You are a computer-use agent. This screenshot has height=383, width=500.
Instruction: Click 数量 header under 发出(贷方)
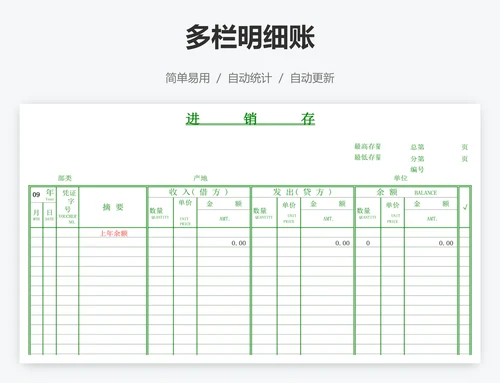click(x=264, y=212)
